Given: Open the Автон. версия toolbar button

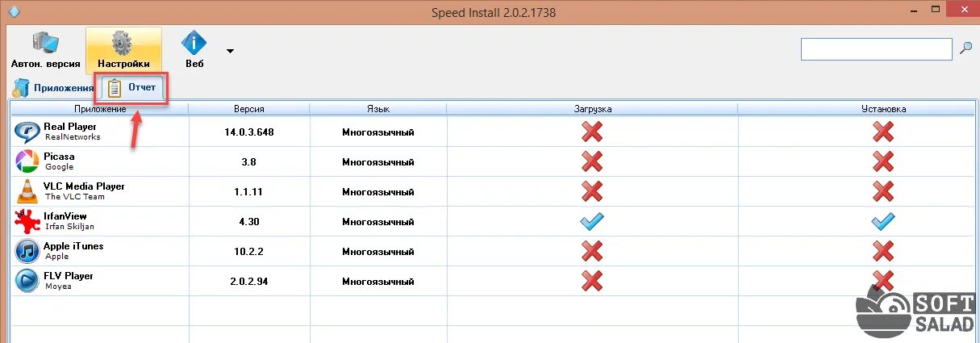Looking at the screenshot, I should pos(45,50).
